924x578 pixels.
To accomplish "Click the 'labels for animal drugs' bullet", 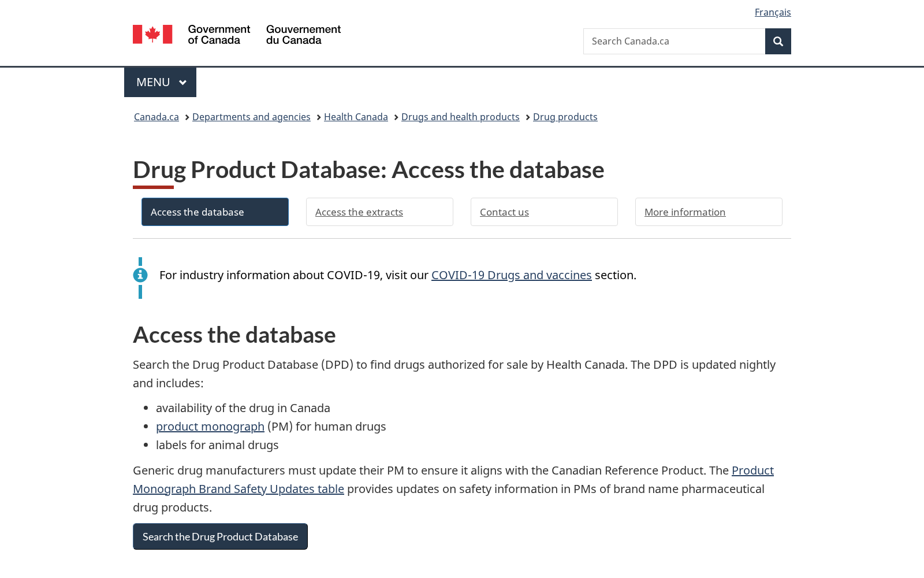I will pos(217,445).
